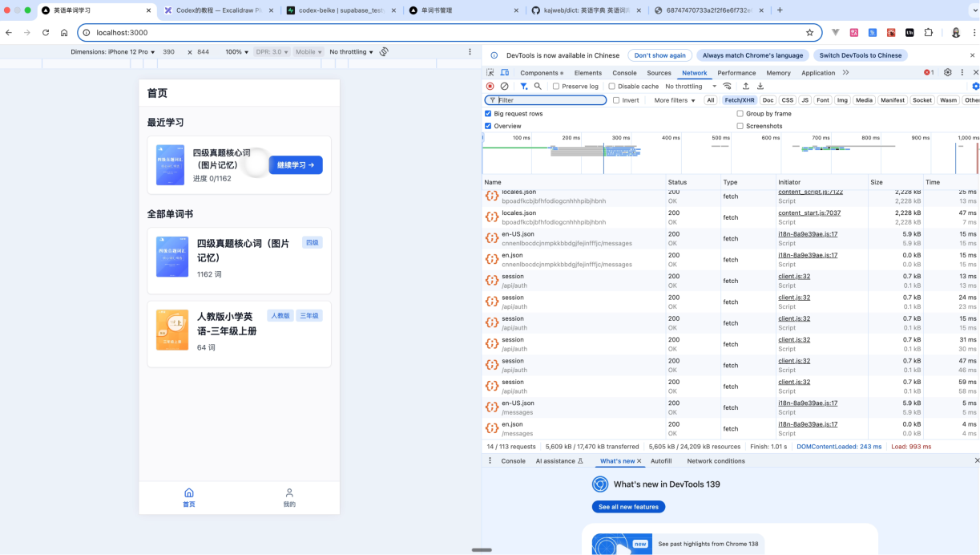The image size is (980, 555).
Task: Open DevTools settings gear
Action: click(947, 72)
